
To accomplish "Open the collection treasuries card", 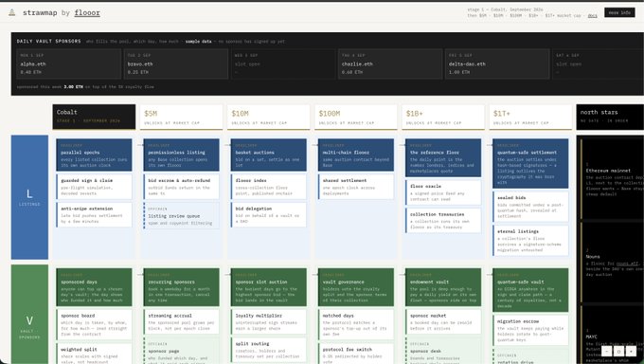I will pyautogui.click(x=443, y=221).
